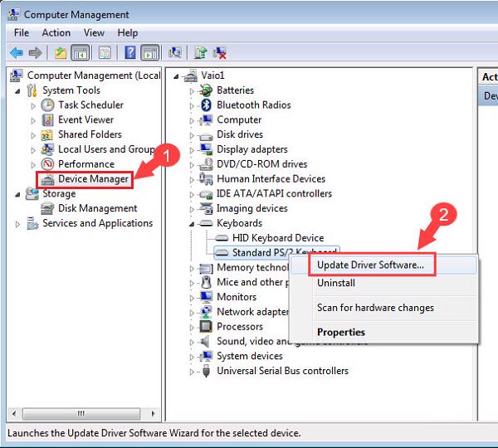Click the Processors chip icon

point(206,326)
